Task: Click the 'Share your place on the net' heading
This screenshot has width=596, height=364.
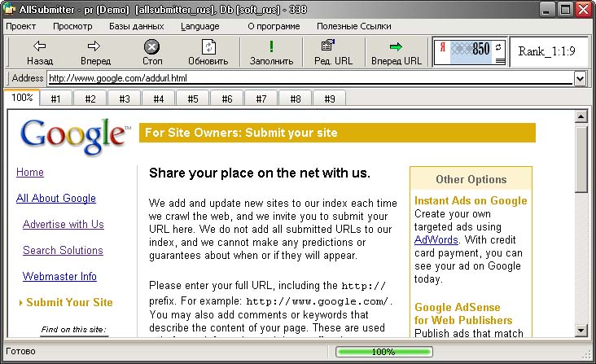Action: (x=260, y=173)
